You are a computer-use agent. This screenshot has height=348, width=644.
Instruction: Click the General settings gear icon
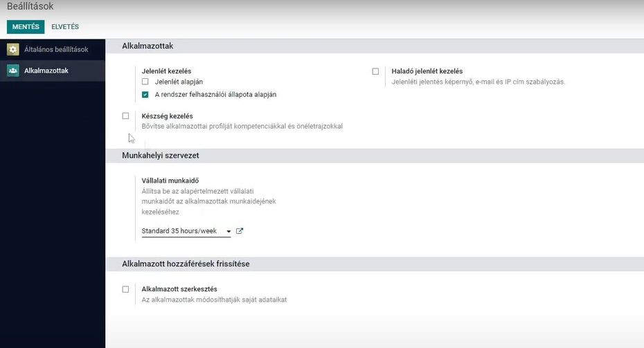12,49
